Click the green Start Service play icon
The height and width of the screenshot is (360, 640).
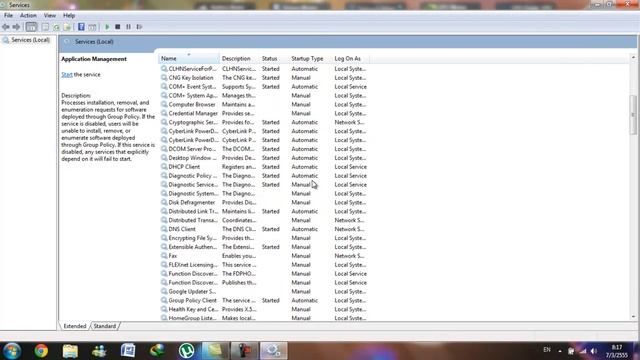[x=107, y=27]
